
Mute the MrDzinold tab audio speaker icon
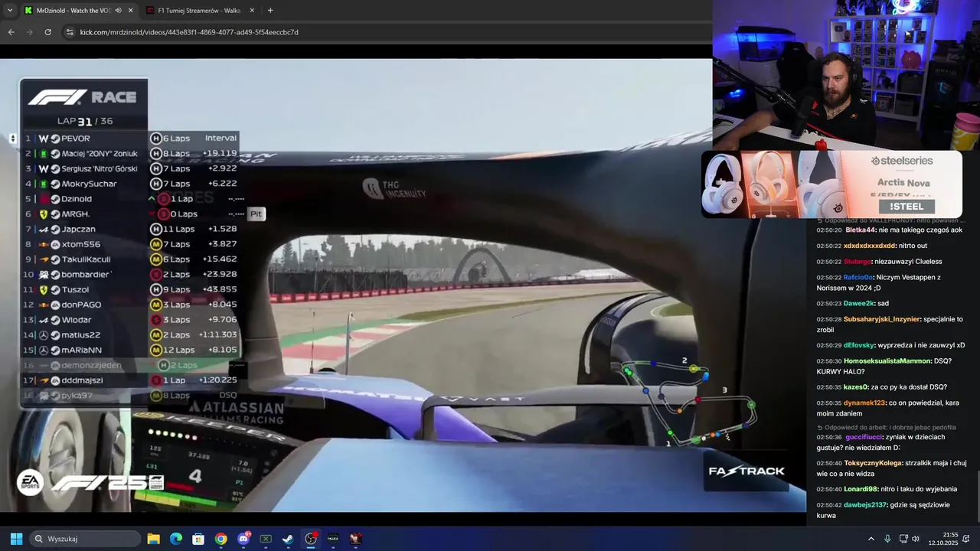click(119, 11)
